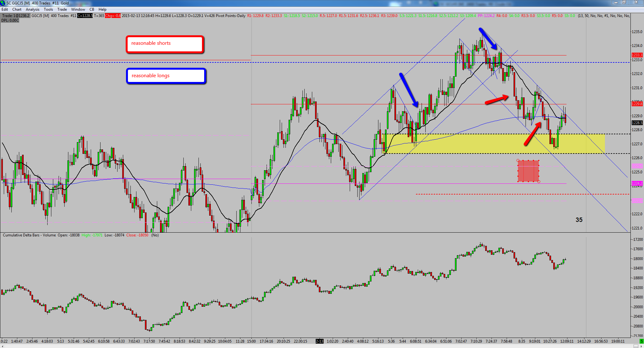644x348 pixels.
Task: Select the red rectangle drawing on chart
Action: [x=528, y=171]
